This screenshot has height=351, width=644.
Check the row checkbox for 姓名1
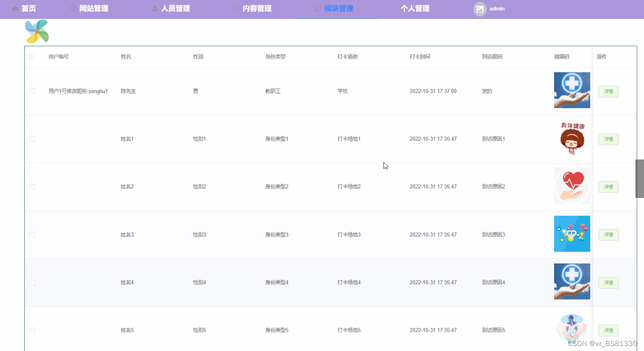point(33,139)
